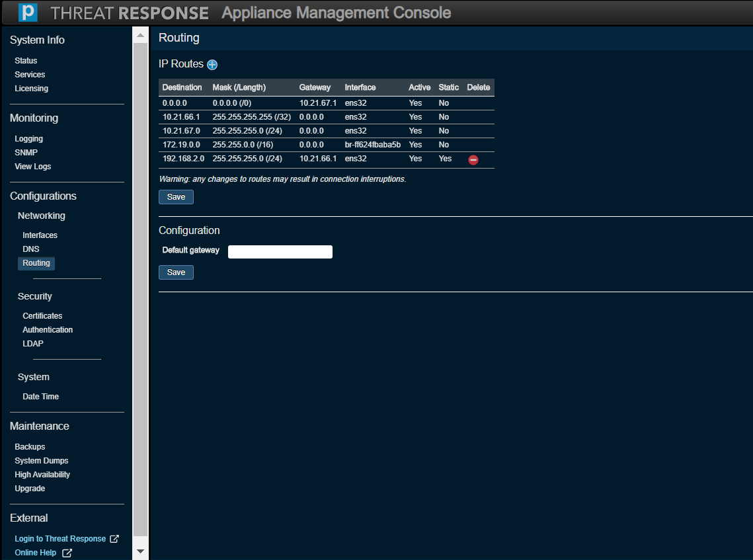This screenshot has height=560, width=753.
Task: Save the IP Routes table changes
Action: pyautogui.click(x=176, y=197)
